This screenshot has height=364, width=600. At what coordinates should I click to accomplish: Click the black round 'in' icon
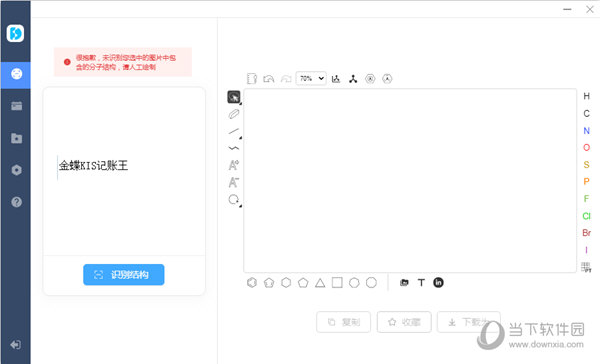438,282
